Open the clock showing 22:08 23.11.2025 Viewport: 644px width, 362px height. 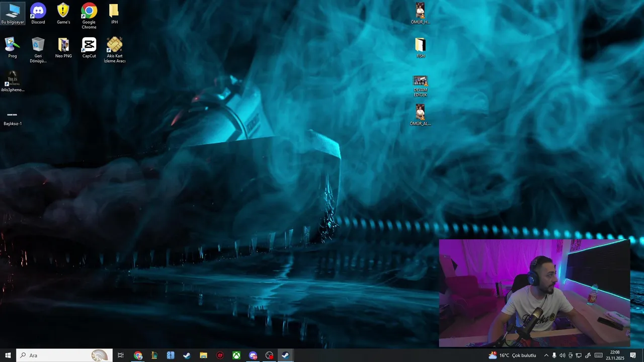coord(615,355)
